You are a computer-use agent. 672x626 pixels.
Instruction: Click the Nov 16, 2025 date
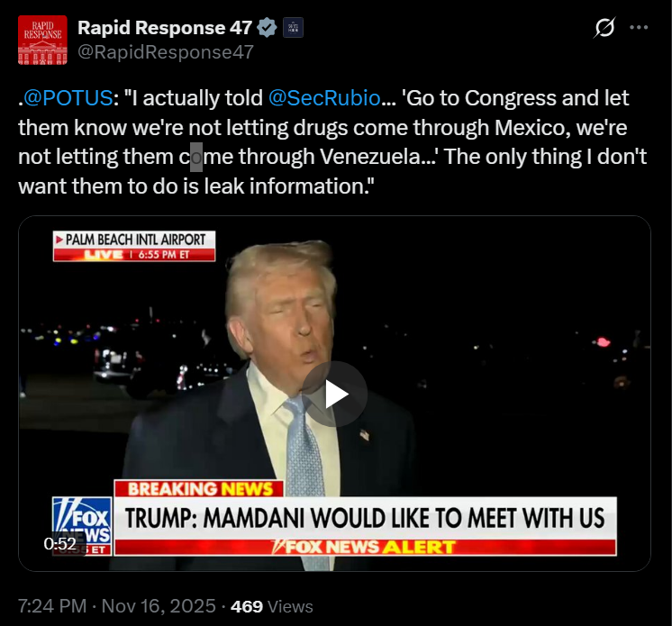[159, 606]
